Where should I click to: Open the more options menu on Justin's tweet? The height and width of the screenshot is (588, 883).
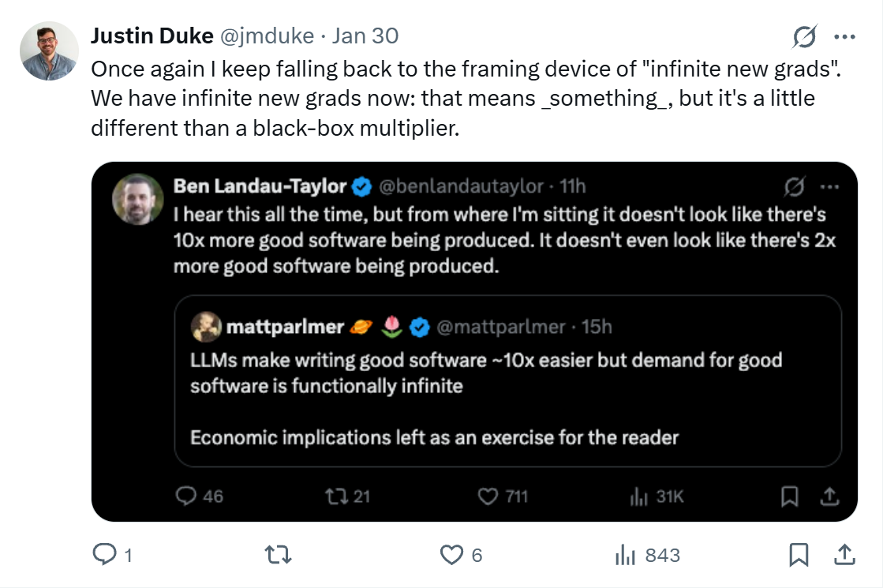click(846, 36)
